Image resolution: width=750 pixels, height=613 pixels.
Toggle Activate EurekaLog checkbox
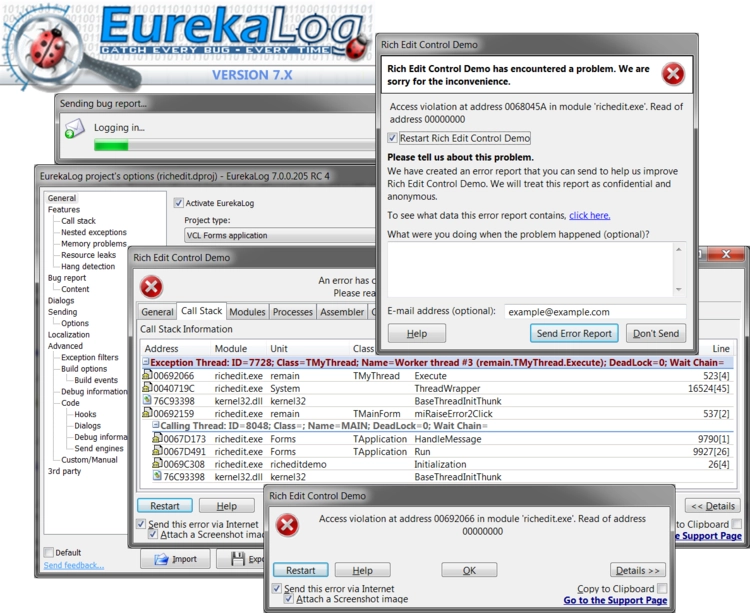coord(178,203)
